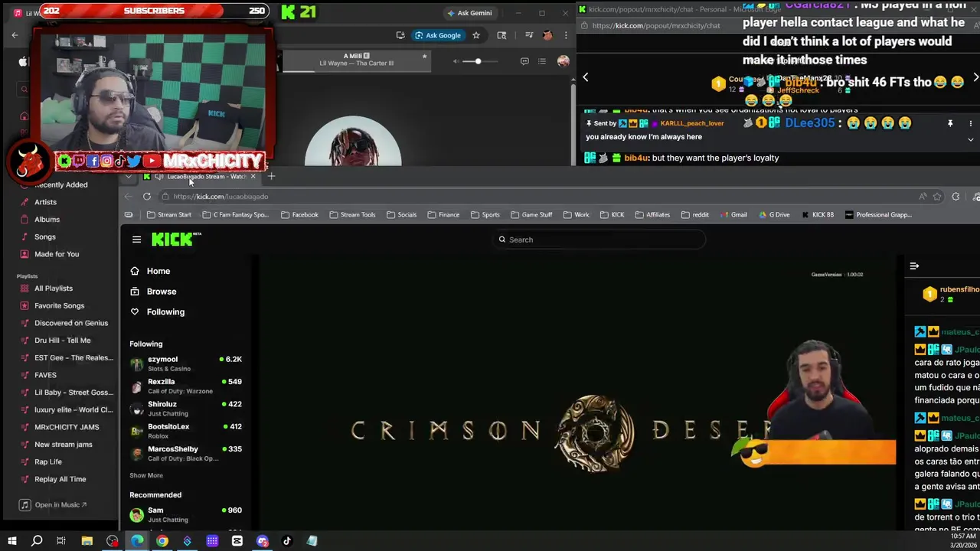
Task: Open the Kick hamburger menu
Action: (136, 240)
